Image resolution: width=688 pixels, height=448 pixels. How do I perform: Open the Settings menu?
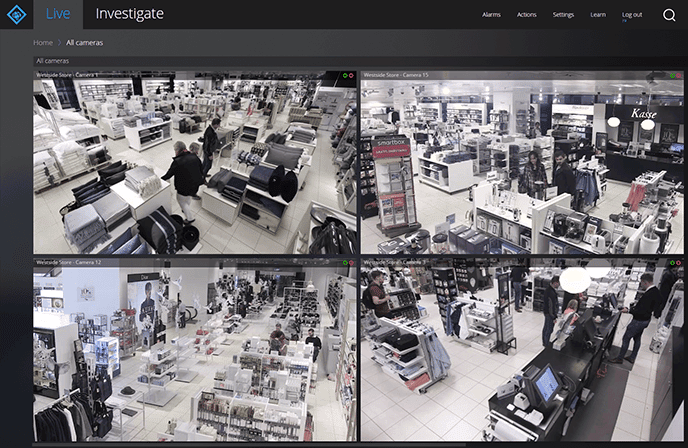(564, 15)
